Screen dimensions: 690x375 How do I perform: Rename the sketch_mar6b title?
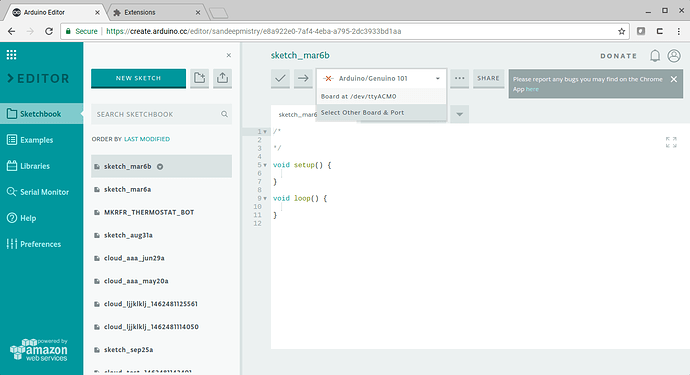(300, 55)
